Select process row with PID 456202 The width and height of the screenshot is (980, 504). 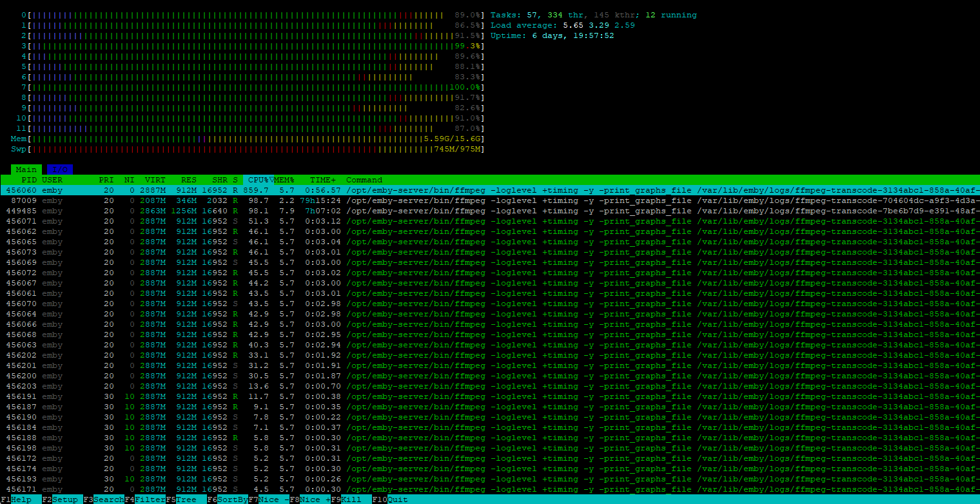pyautogui.click(x=490, y=355)
